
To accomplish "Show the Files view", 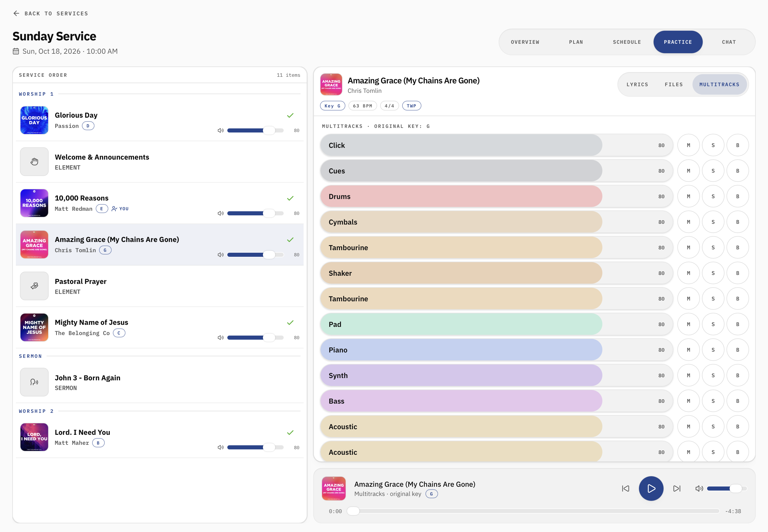I will tap(674, 85).
